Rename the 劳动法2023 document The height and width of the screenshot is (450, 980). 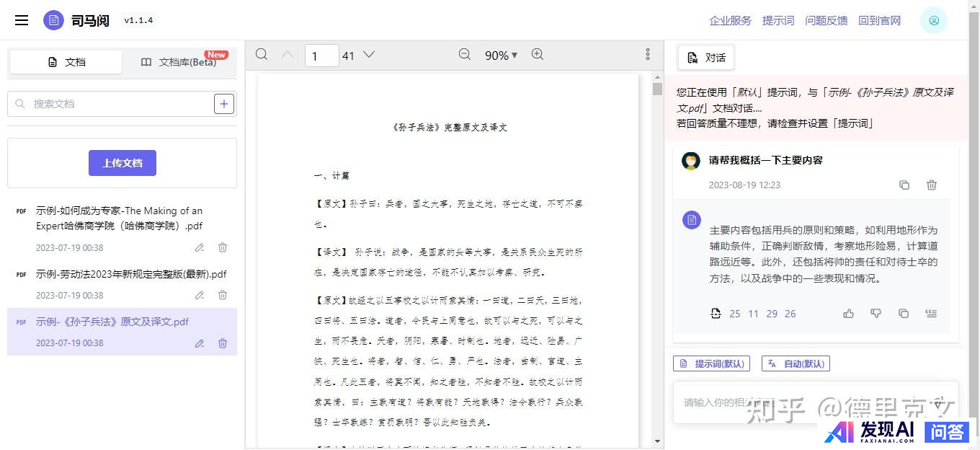[200, 295]
